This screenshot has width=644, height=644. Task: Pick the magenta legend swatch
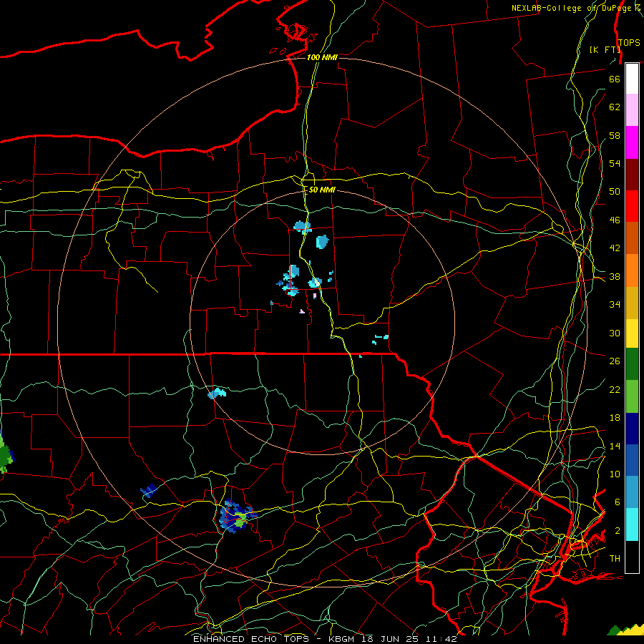click(632, 142)
